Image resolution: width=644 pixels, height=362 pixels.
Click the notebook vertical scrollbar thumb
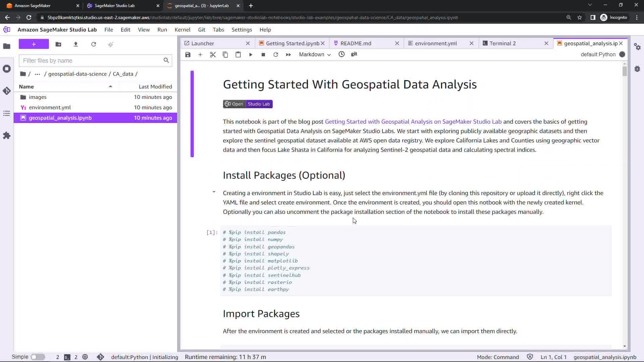pos(624,71)
